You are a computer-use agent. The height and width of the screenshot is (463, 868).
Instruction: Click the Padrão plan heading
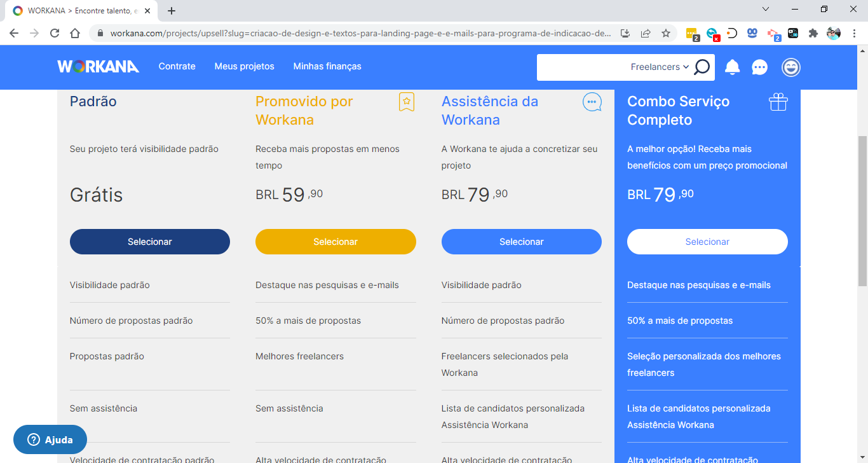tap(93, 101)
